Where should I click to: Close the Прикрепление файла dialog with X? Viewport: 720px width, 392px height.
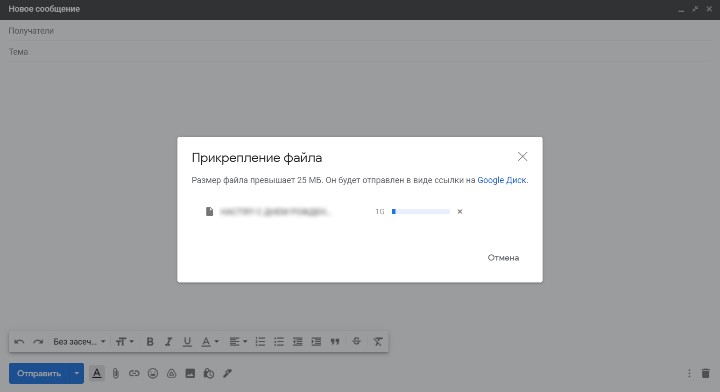[522, 157]
